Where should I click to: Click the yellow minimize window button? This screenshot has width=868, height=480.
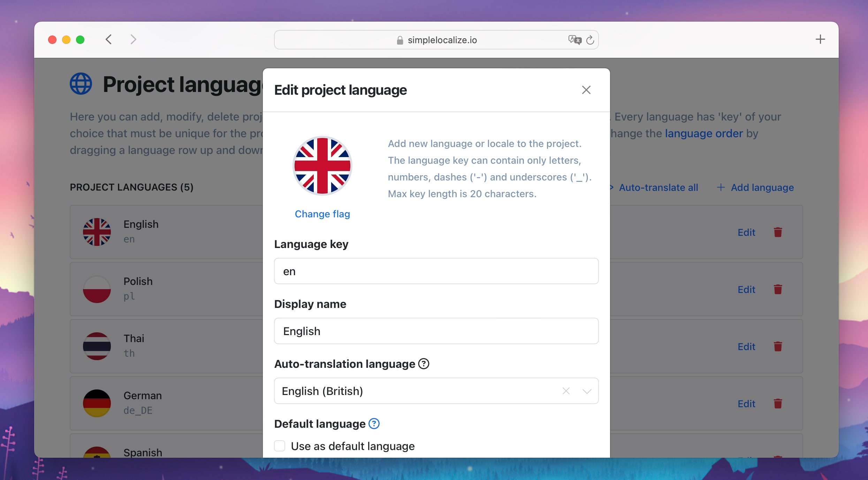tap(66, 40)
